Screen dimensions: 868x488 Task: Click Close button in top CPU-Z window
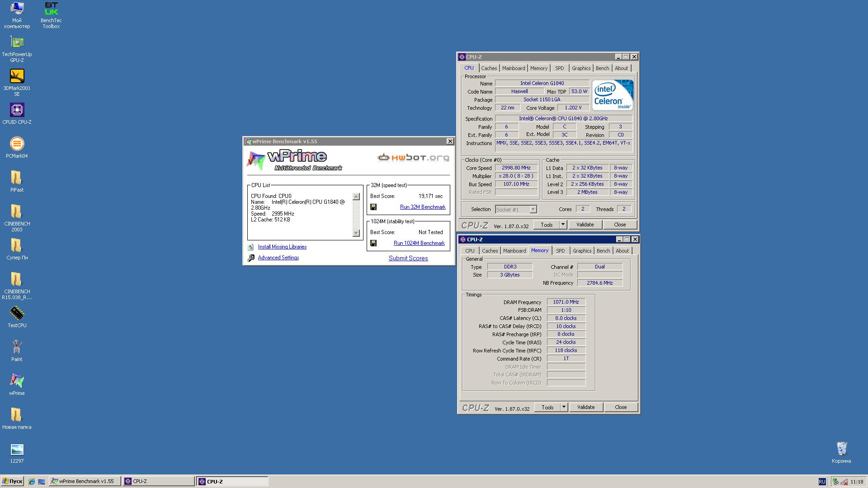pyautogui.click(x=620, y=225)
